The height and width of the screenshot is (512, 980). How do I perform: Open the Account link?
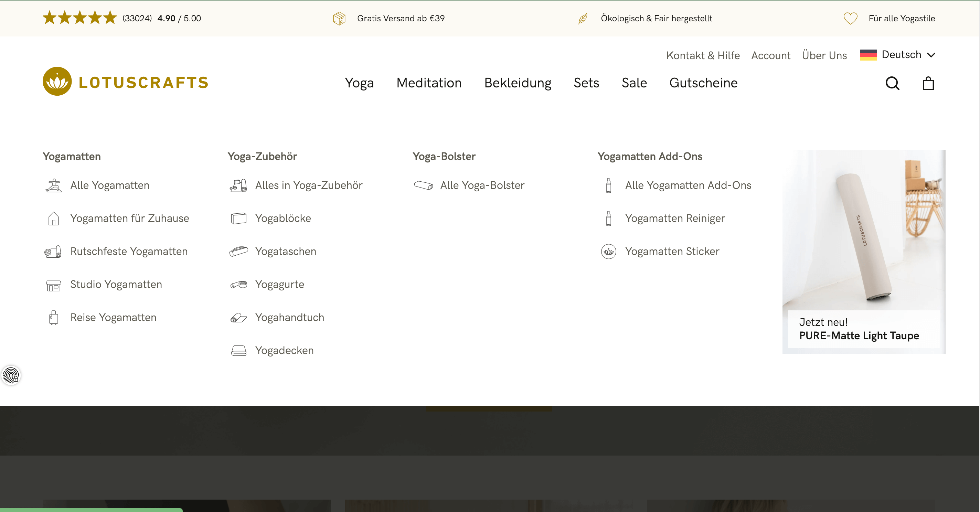[x=771, y=55]
